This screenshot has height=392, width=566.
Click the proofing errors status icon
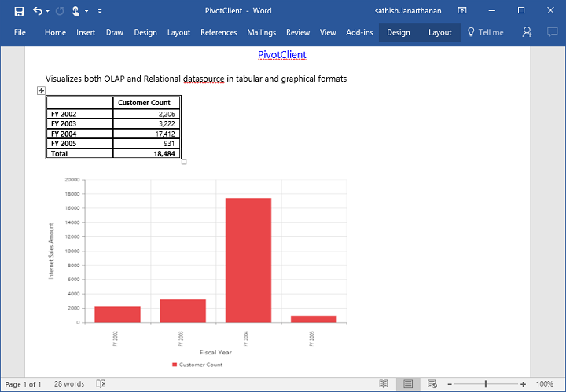tap(101, 384)
